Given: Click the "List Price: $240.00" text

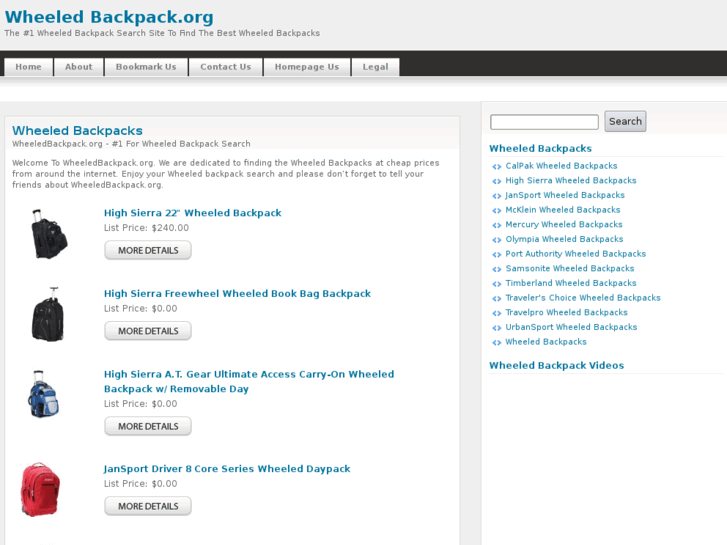Looking at the screenshot, I should click(x=146, y=228).
